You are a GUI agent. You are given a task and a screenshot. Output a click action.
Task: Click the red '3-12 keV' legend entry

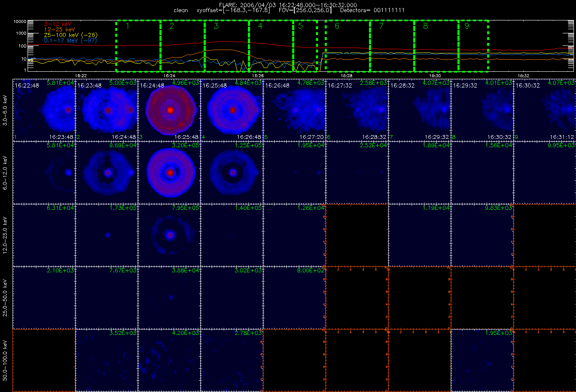pyautogui.click(x=58, y=24)
